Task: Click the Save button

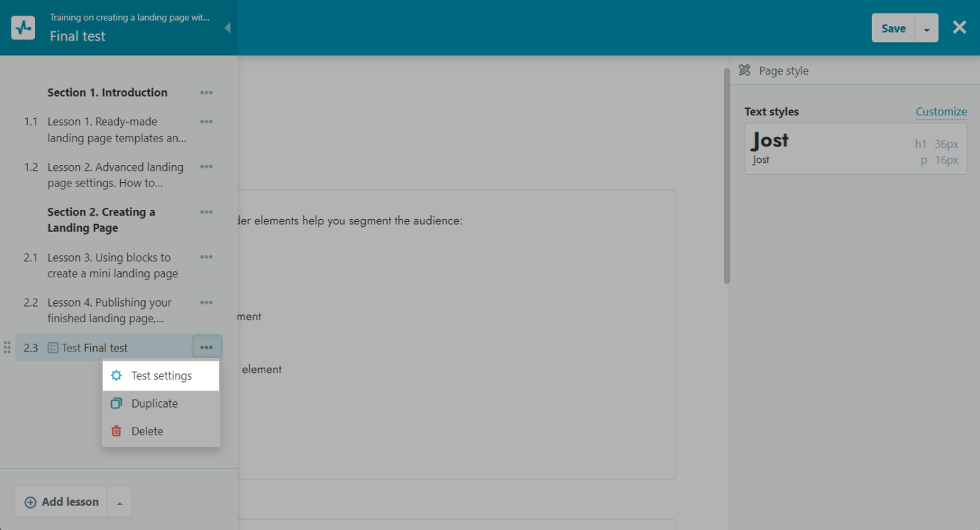Action: point(893,28)
